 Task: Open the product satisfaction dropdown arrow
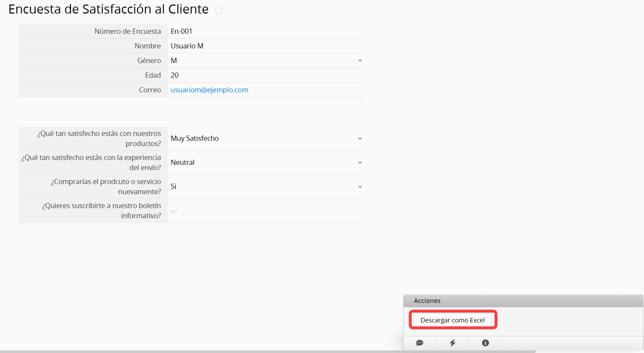click(360, 139)
